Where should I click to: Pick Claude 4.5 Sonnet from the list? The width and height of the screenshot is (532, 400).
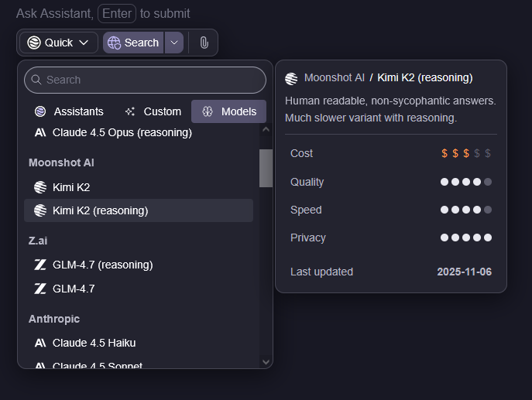97,364
